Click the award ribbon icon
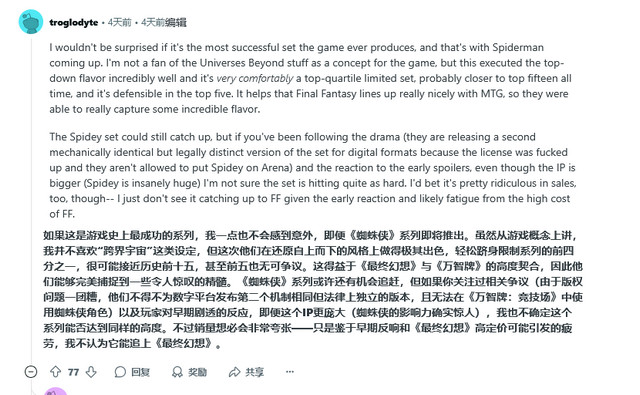The height and width of the screenshot is (395, 640). click(x=177, y=372)
